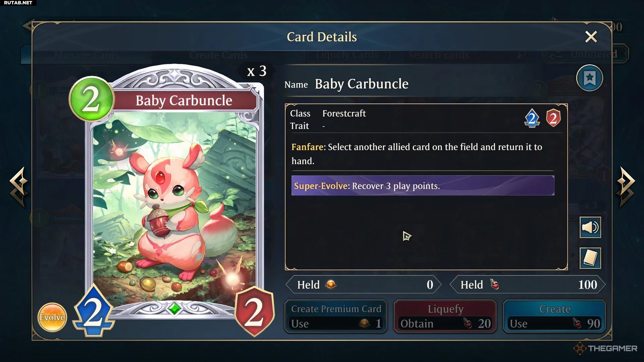Click Create Premium Card button

(336, 316)
